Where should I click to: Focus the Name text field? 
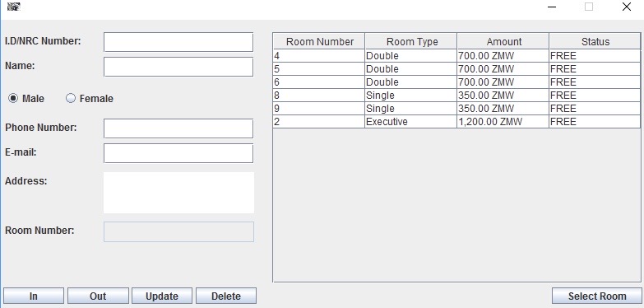tap(178, 67)
